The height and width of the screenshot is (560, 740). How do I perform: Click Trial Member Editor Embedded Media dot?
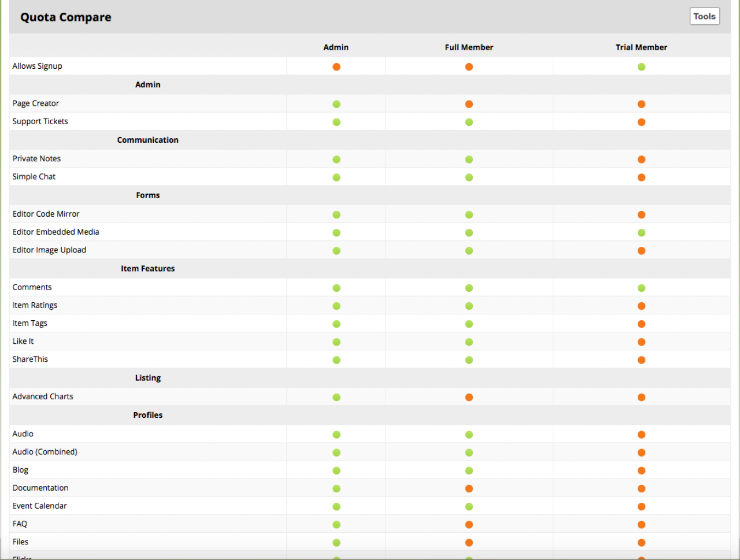(x=641, y=233)
